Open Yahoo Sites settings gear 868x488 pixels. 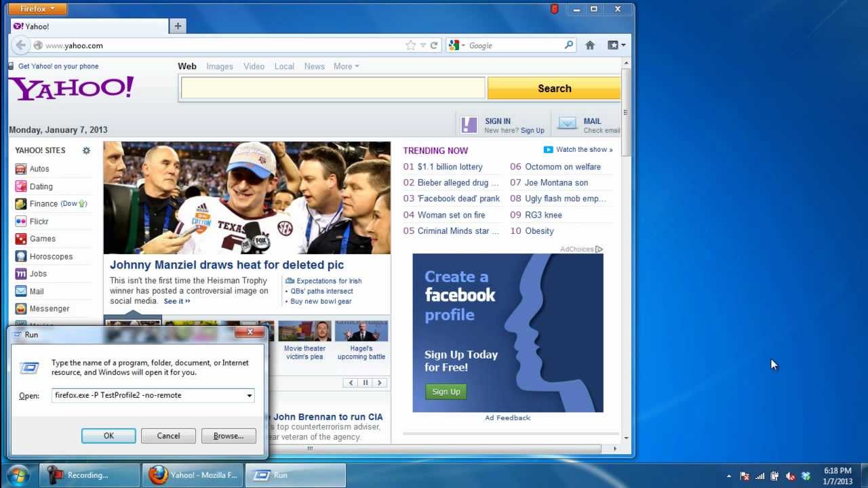click(x=86, y=150)
